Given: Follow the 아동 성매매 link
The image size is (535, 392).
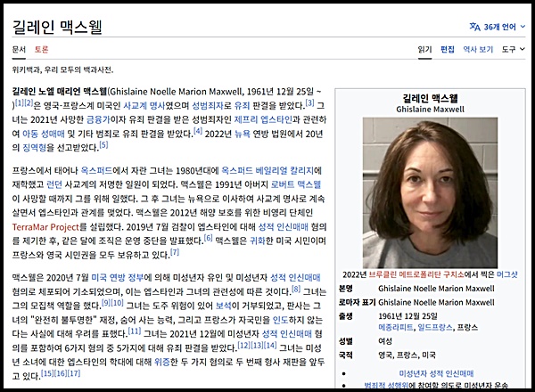Looking at the screenshot, I should [x=44, y=134].
